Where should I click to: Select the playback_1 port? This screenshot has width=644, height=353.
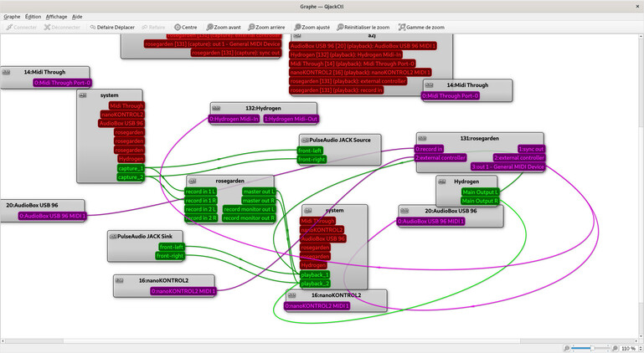click(315, 275)
